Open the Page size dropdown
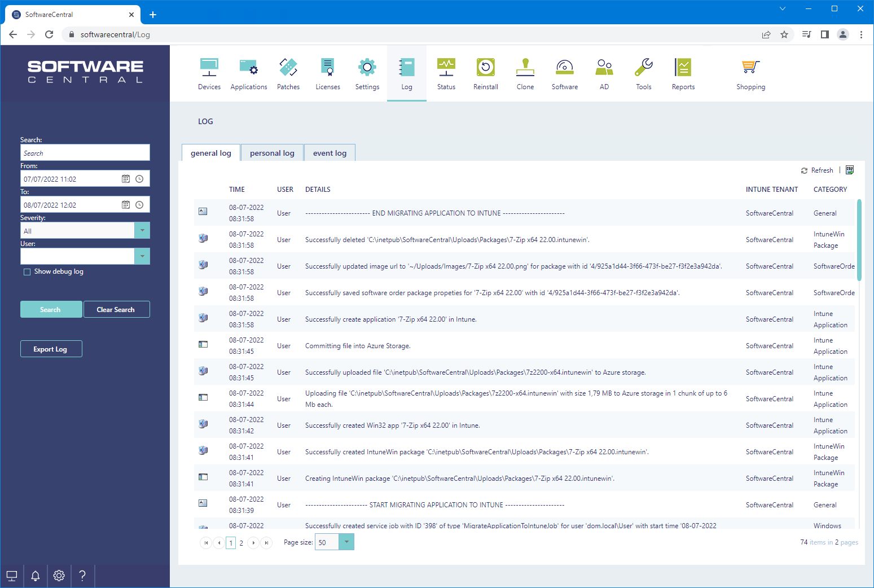The image size is (874, 588). pos(346,542)
